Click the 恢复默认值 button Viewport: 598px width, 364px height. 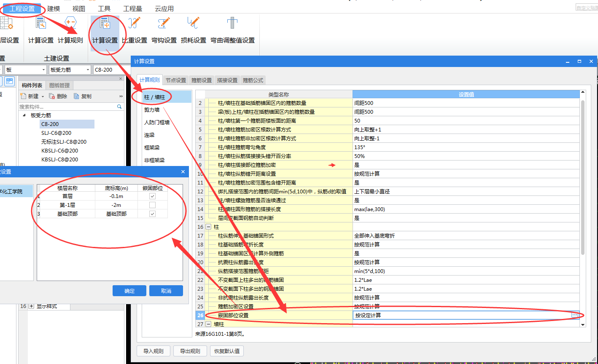(x=227, y=351)
